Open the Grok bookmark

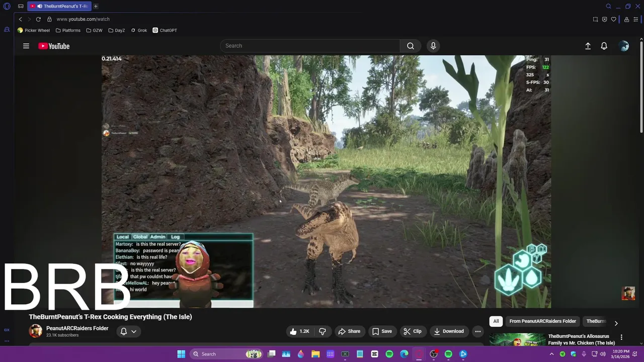coord(139,30)
